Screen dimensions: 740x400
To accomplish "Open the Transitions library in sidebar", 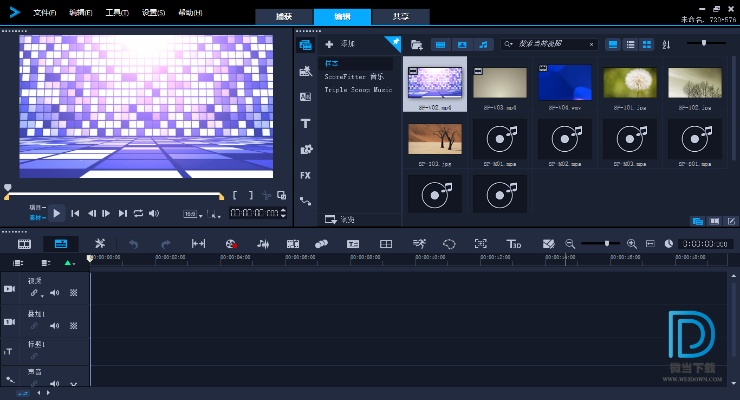I will click(305, 97).
